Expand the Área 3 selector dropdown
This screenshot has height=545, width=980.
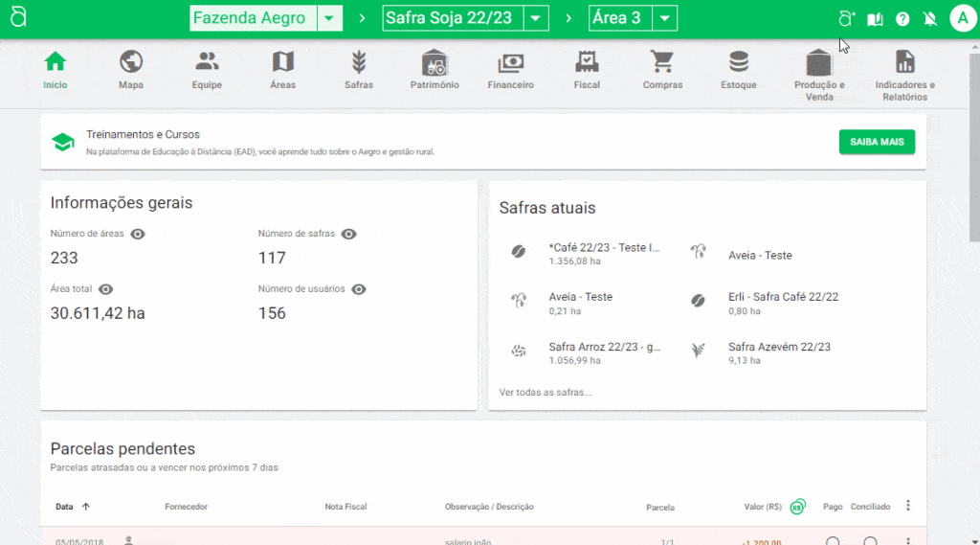(x=665, y=18)
